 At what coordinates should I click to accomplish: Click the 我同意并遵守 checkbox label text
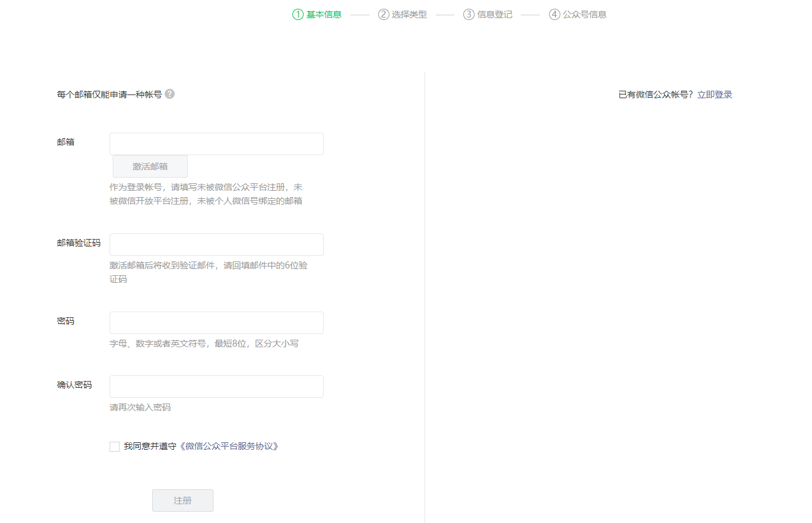pos(150,447)
